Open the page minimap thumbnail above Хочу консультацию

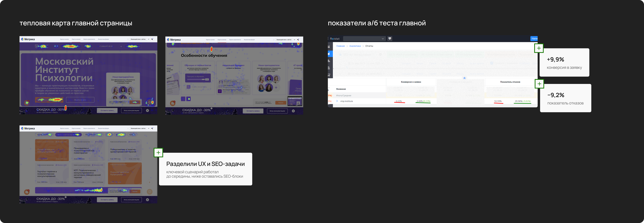click(295, 101)
